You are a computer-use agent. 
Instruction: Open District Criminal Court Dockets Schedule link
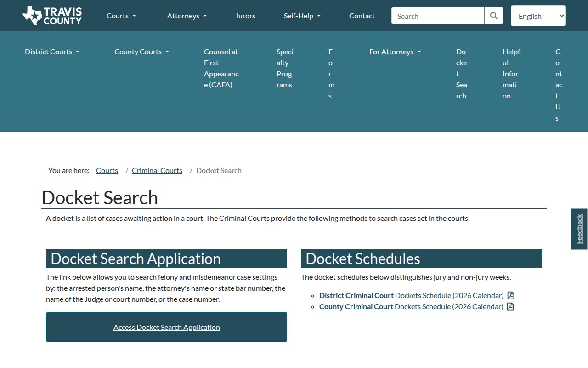pyautogui.click(x=412, y=295)
